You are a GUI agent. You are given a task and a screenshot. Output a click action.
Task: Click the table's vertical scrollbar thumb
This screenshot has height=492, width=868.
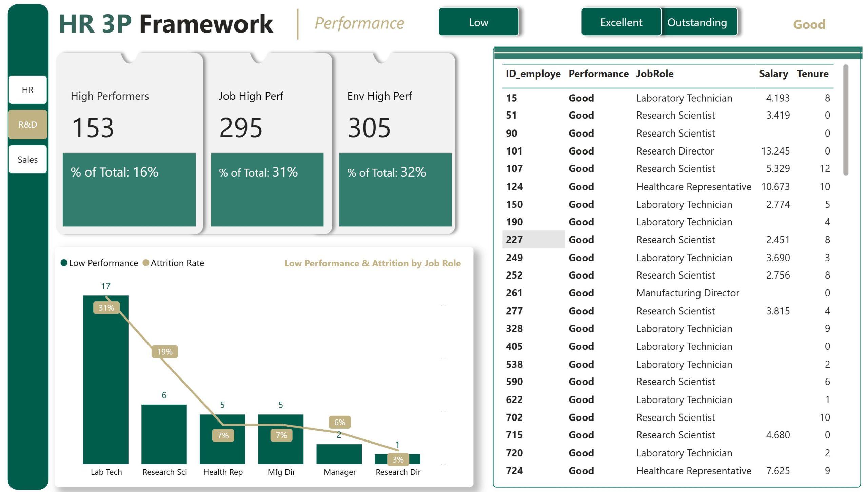tap(845, 120)
